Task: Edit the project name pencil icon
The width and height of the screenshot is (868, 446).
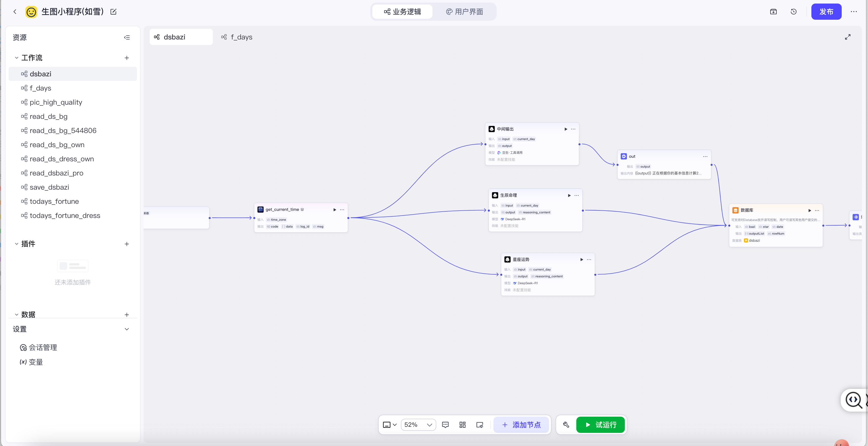Action: pos(113,12)
